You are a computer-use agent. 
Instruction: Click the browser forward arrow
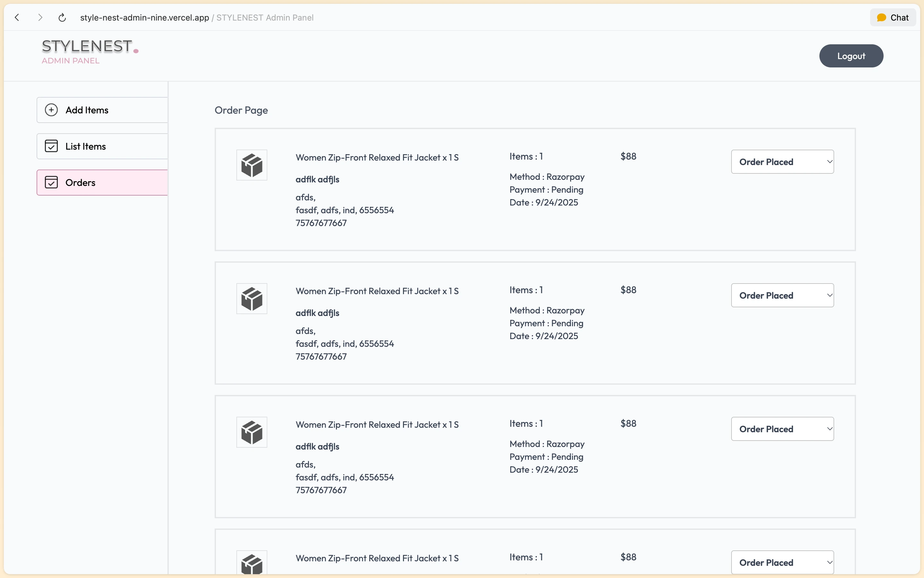pos(40,18)
